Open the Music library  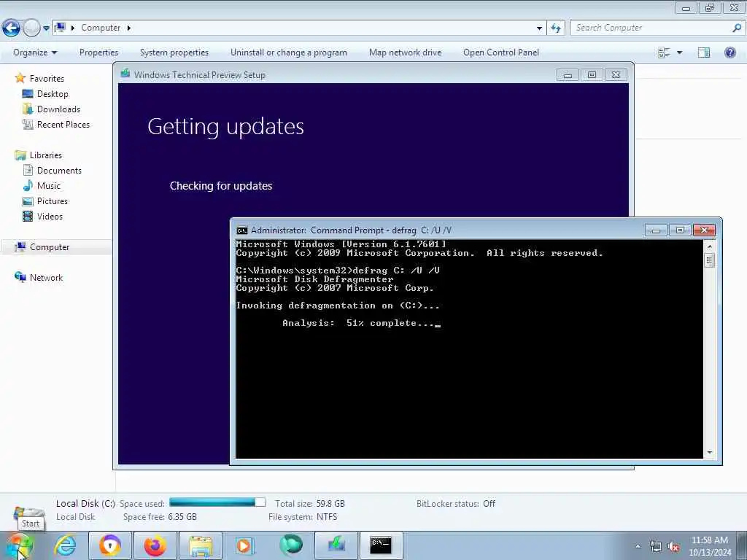point(49,186)
